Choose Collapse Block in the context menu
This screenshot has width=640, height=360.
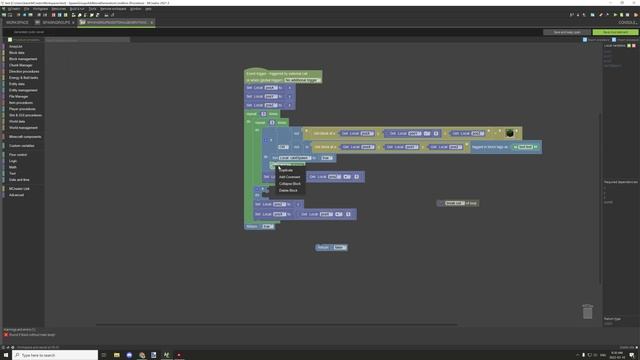[290, 184]
